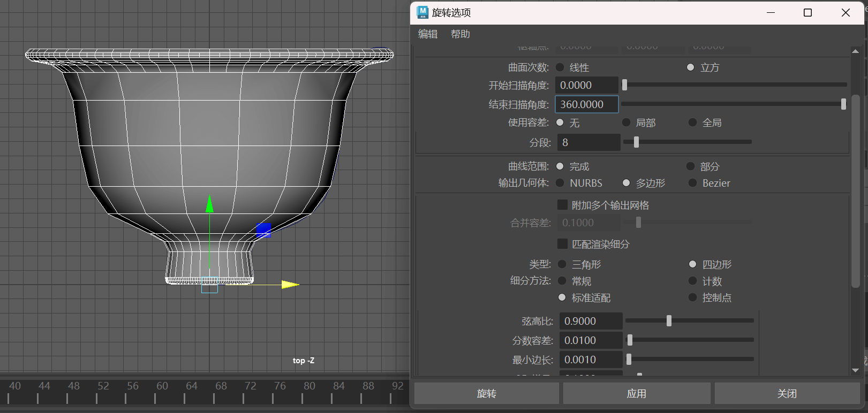The width and height of the screenshot is (868, 413).
Task: Select 控制点 subdivision method
Action: 692,297
